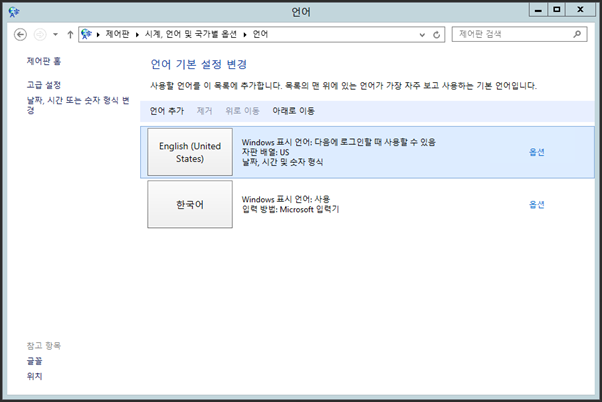Viewport: 602px width, 402px height.
Task: Open recent locations dropdown arrow
Action: (55, 35)
